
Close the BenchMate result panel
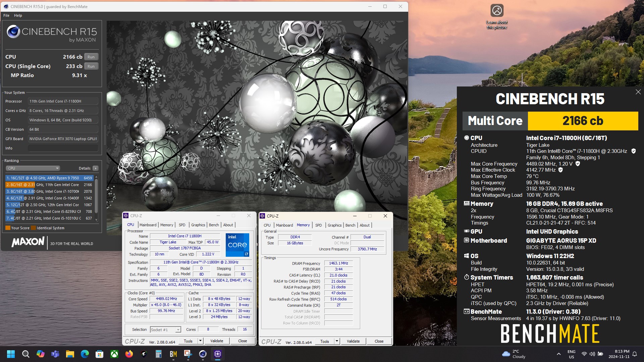tap(638, 92)
